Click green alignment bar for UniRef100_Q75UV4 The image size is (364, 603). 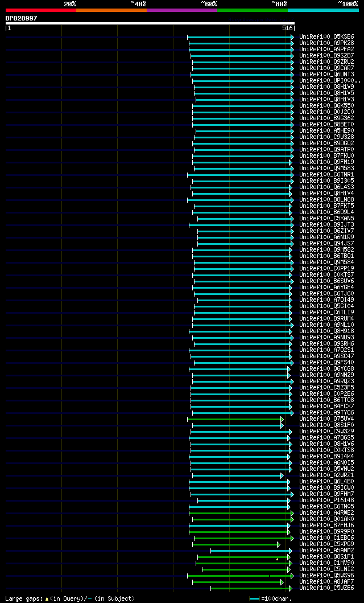point(235,419)
